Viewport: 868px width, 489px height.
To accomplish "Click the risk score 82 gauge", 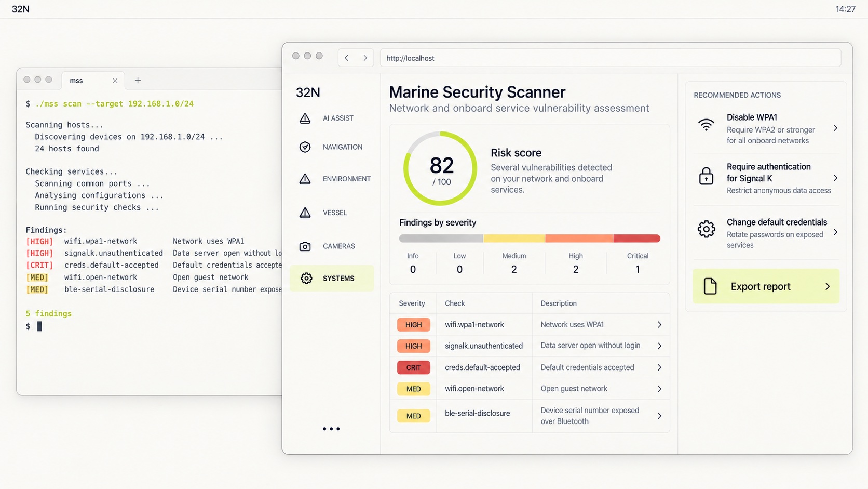I will (x=441, y=168).
